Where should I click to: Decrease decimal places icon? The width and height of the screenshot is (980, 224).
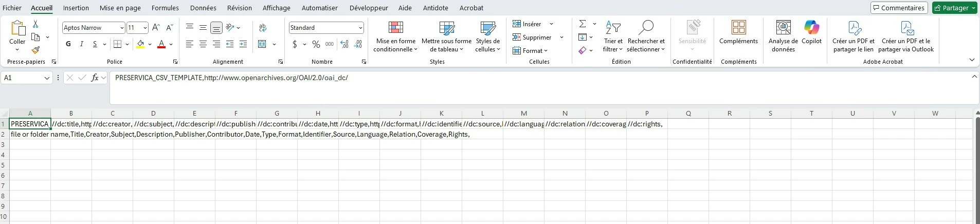(358, 44)
